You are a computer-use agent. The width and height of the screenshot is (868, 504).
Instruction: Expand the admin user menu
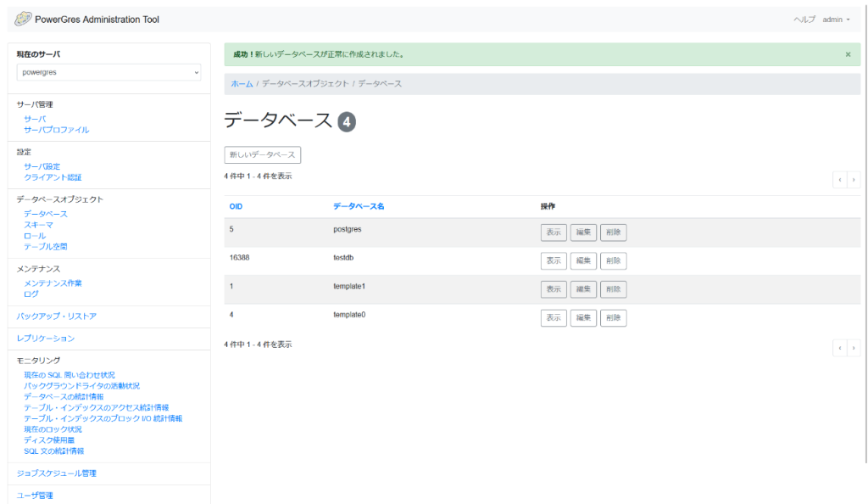point(835,20)
